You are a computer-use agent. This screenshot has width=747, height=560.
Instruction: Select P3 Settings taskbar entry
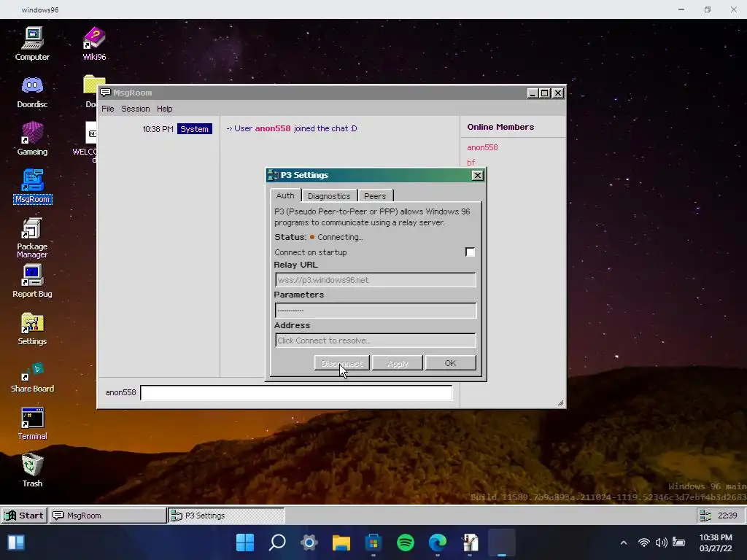(226, 516)
